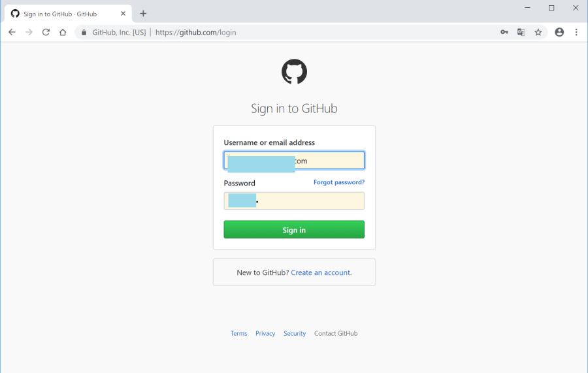The image size is (588, 373).
Task: Click the address bar URL
Action: coord(196,32)
